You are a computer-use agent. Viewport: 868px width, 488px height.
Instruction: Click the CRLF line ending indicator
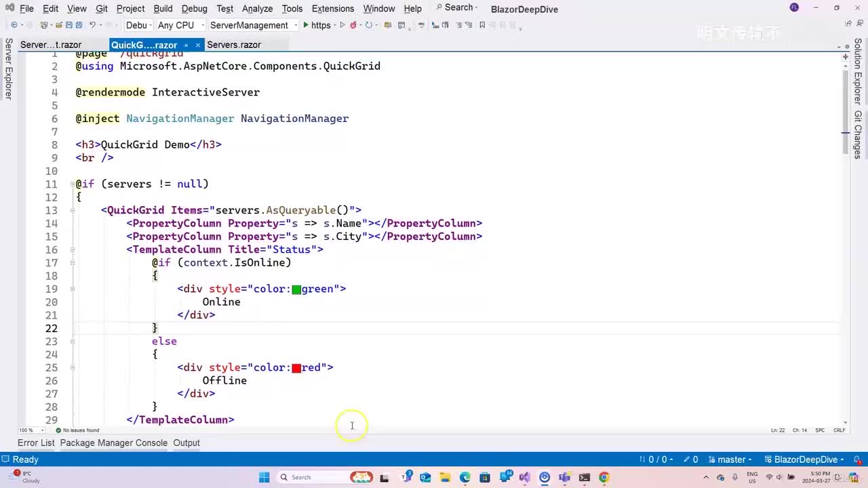pyautogui.click(x=840, y=430)
